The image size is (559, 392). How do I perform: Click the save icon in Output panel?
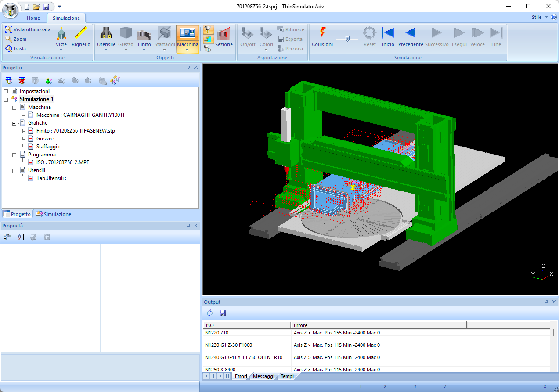pos(223,313)
